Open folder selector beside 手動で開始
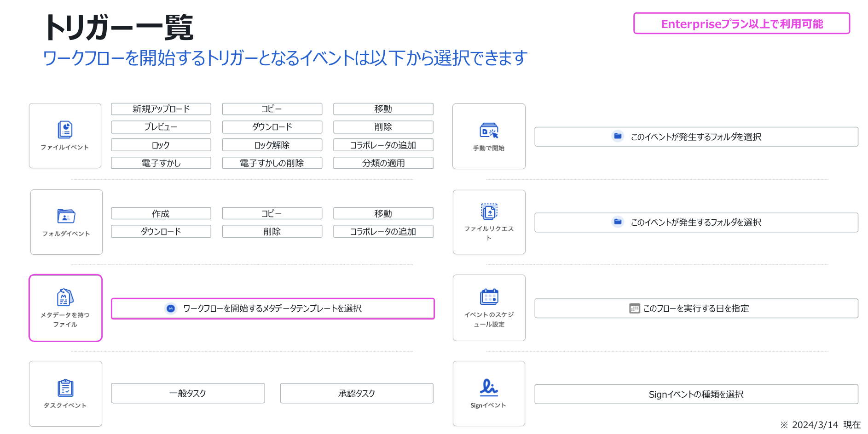868x434 pixels. (x=696, y=137)
